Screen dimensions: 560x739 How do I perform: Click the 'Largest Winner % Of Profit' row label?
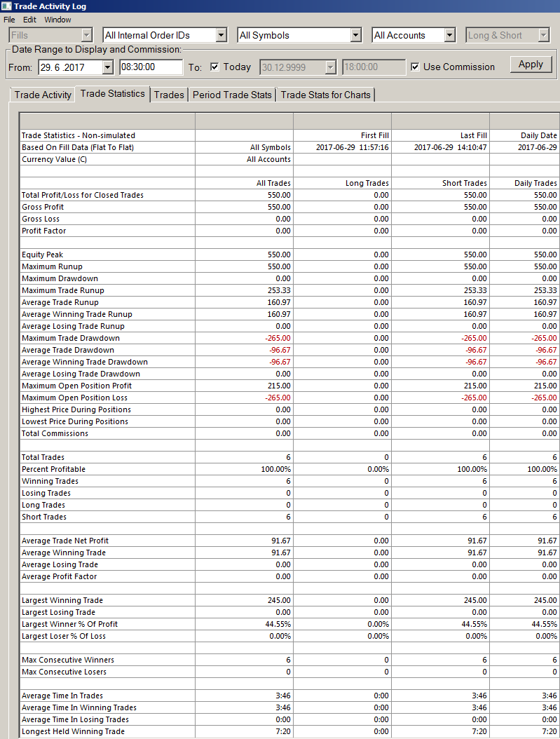click(69, 624)
